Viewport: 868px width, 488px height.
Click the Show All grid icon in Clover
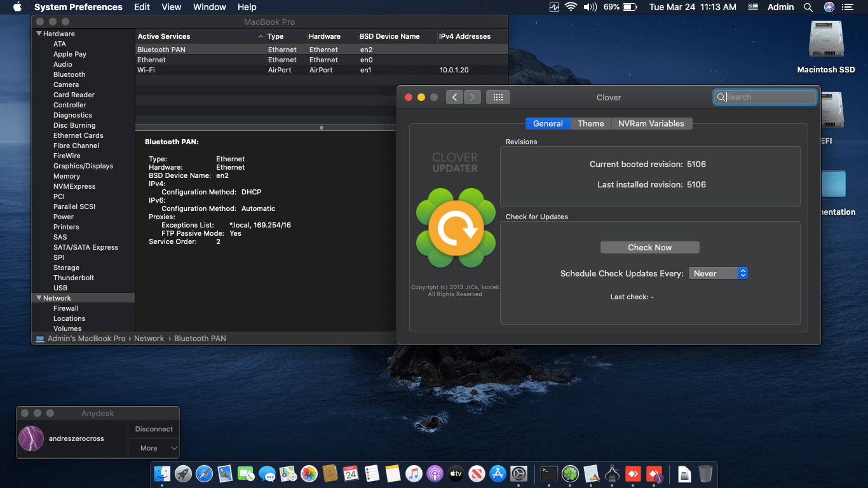click(x=498, y=97)
